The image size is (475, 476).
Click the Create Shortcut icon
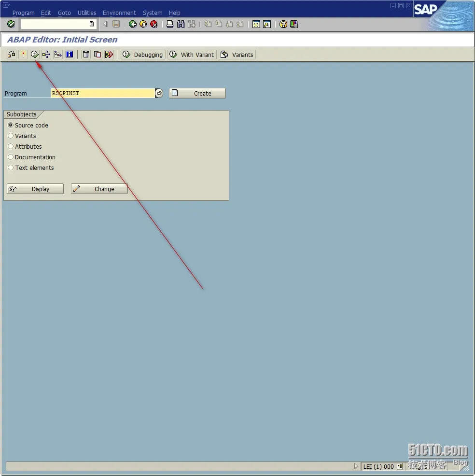pos(267,24)
